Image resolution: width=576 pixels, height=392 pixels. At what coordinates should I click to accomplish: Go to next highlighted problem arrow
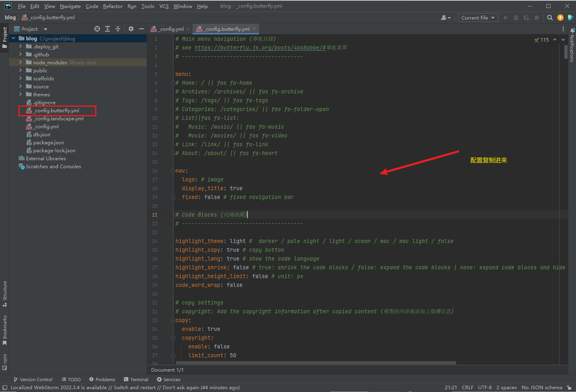pos(563,40)
